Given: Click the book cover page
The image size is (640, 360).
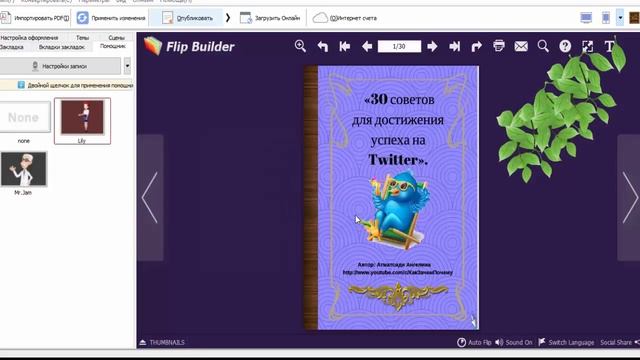Looking at the screenshot, I should coord(398,198).
